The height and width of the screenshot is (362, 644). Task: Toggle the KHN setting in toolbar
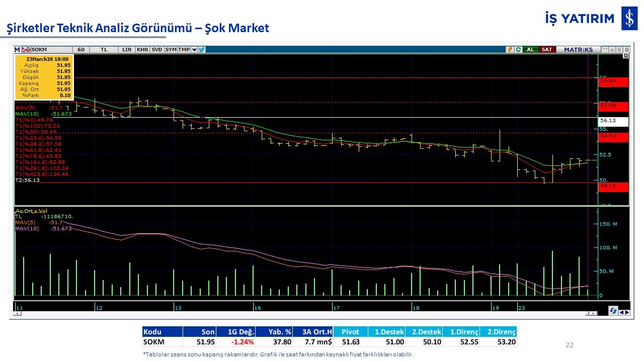[142, 50]
